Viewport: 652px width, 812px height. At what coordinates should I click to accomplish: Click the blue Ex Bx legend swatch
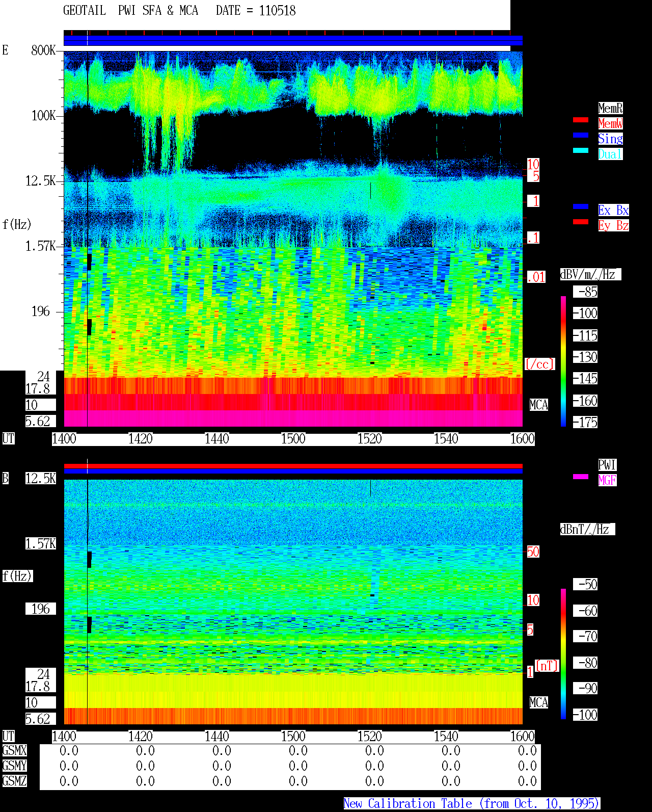tap(581, 206)
